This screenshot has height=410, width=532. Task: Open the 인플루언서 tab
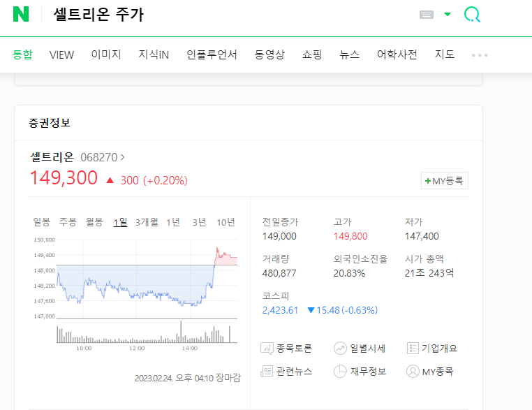212,54
